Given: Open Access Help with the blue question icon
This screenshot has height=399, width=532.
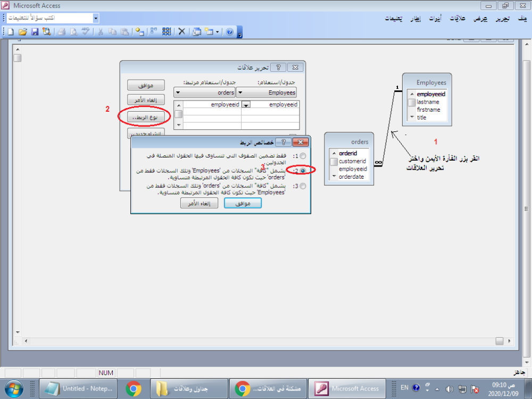Looking at the screenshot, I should (x=230, y=32).
